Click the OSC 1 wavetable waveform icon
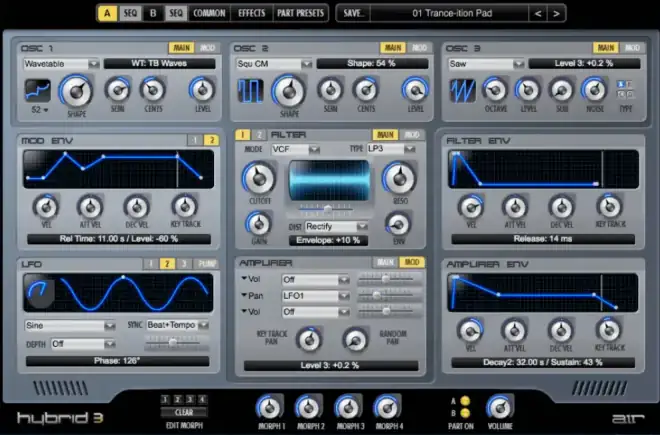660x435 pixels. click(38, 92)
